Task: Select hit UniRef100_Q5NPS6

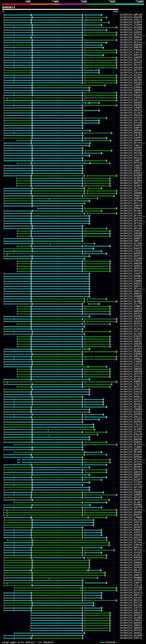Action: [x=131, y=37]
